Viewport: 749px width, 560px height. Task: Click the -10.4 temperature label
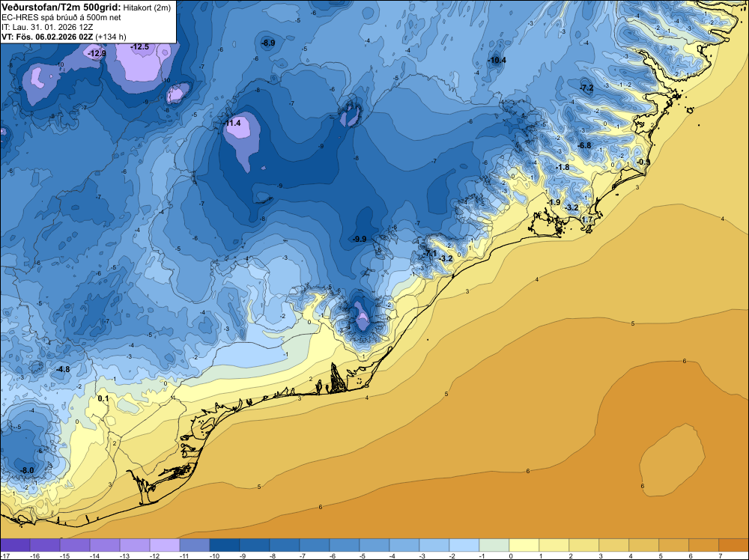tap(497, 60)
